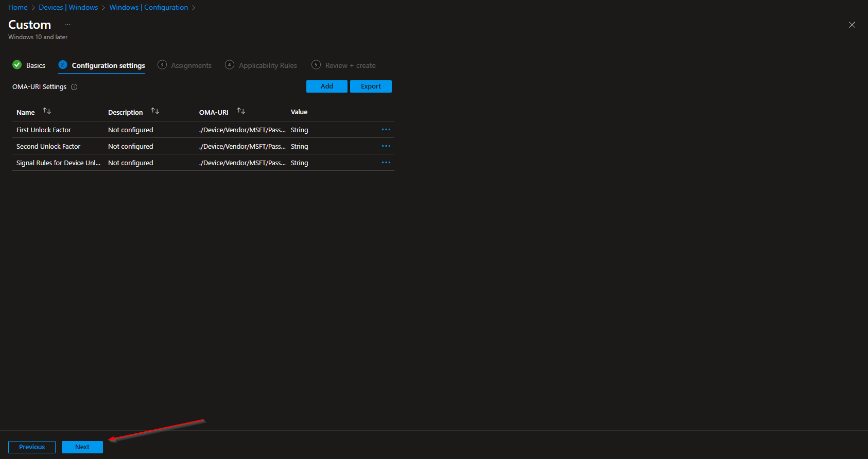This screenshot has height=459, width=868.
Task: Open ellipsis menu for Signal Rules row
Action: 386,163
